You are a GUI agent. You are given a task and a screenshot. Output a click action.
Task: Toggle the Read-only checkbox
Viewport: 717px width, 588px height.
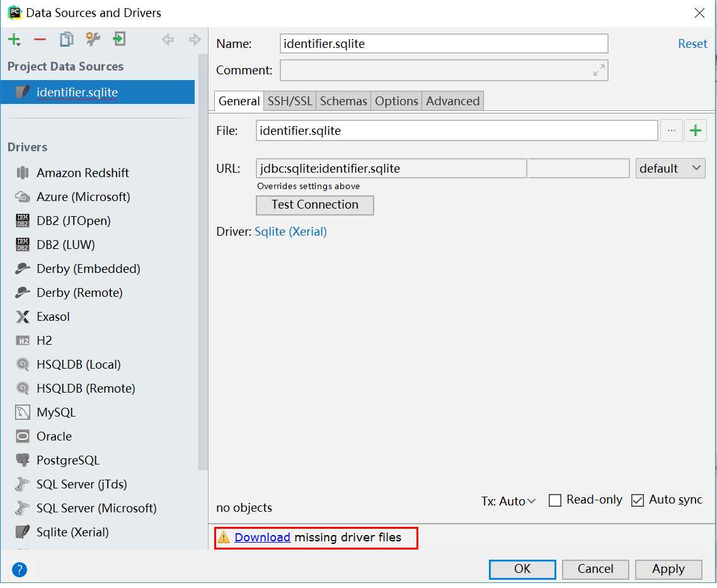tap(554, 500)
